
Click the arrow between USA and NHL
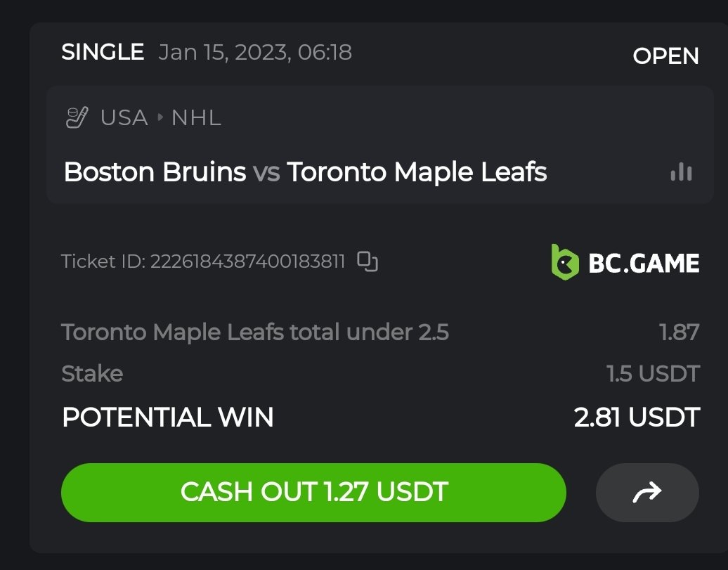(160, 117)
